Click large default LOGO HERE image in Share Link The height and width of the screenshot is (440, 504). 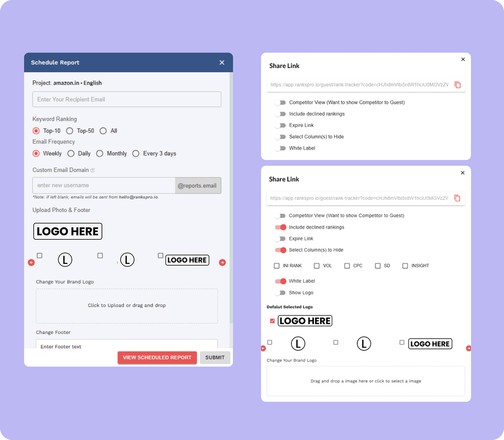coord(305,321)
